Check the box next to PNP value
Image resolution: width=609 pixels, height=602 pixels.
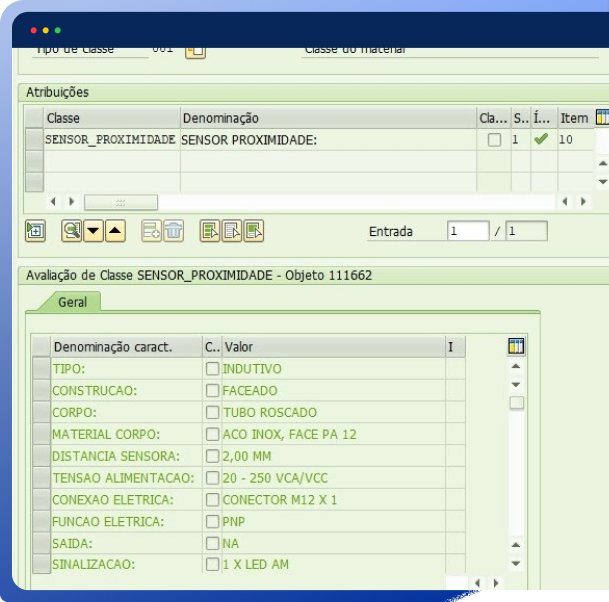[x=212, y=522]
